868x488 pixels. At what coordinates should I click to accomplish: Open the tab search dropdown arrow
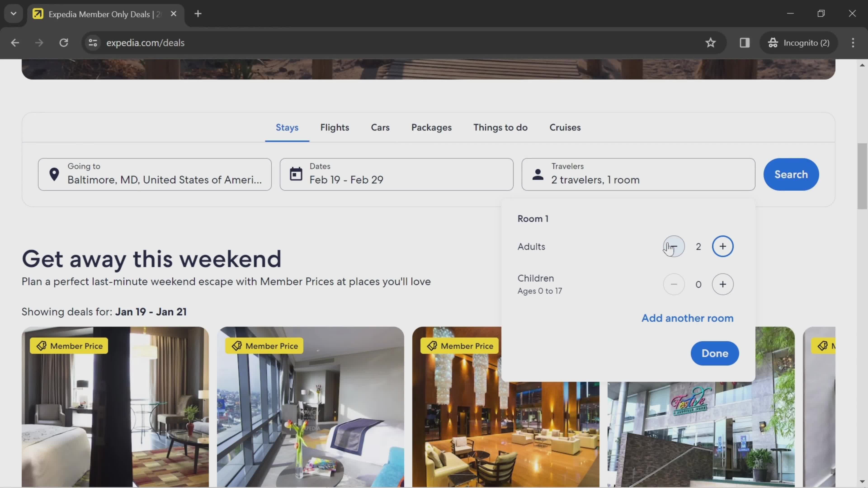(14, 14)
